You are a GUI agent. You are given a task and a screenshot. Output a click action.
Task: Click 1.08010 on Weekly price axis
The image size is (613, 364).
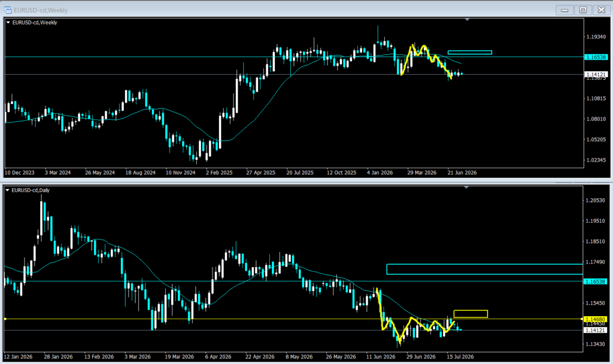(596, 119)
